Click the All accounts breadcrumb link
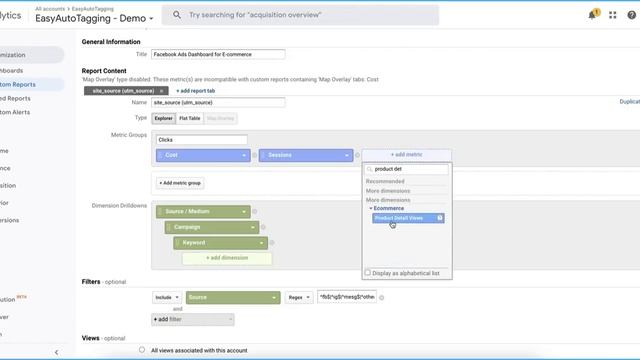This screenshot has width=640, height=360. pos(50,9)
